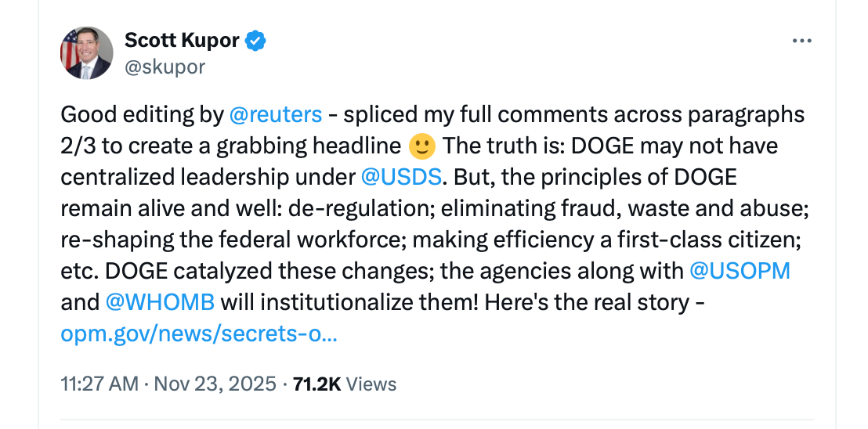Open the opm.gov/news/secrets-o… link
The height and width of the screenshot is (429, 868).
click(x=199, y=334)
